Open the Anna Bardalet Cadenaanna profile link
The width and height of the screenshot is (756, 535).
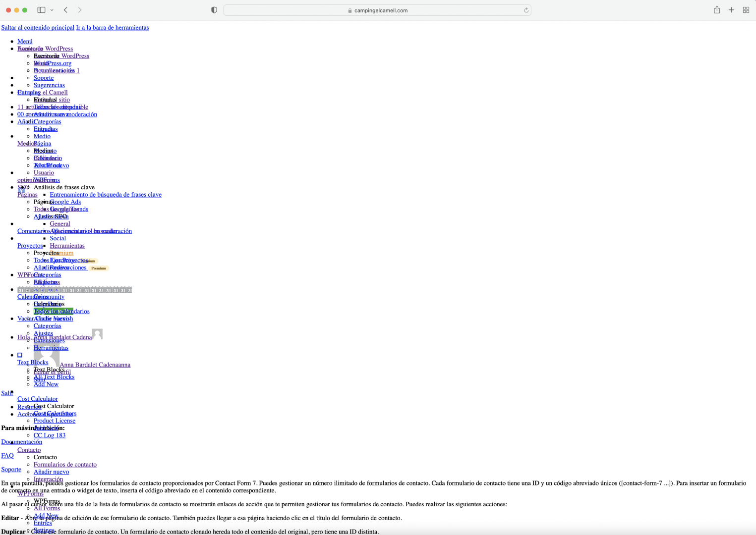(x=95, y=365)
